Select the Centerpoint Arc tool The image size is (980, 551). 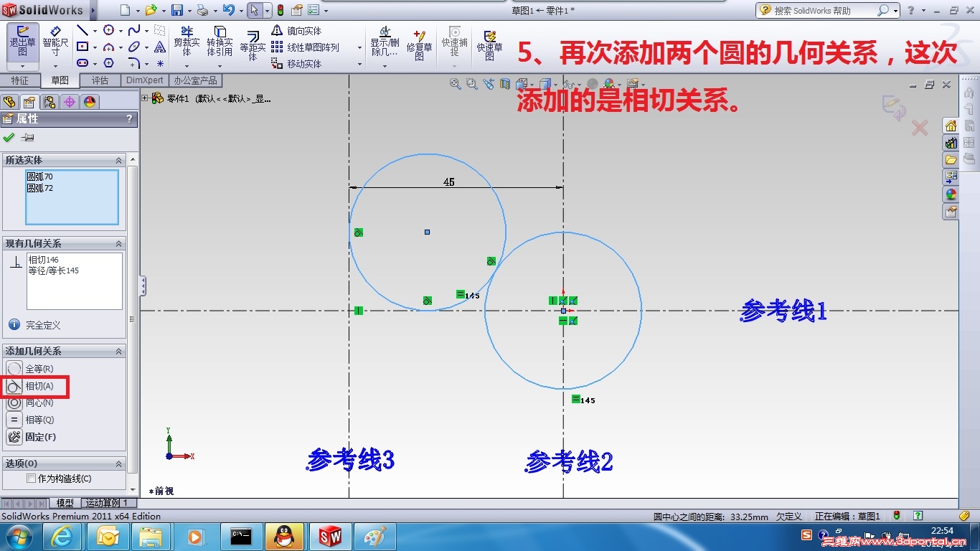coord(108,47)
